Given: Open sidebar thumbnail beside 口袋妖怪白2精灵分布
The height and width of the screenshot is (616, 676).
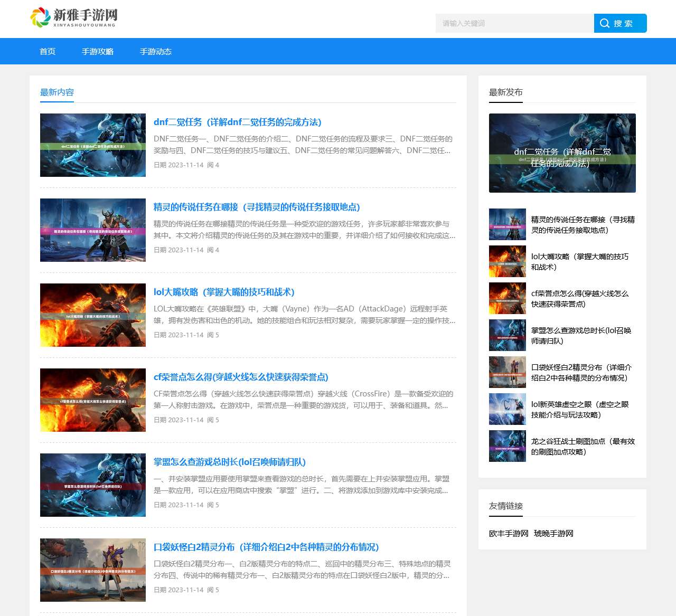Looking at the screenshot, I should (508, 372).
